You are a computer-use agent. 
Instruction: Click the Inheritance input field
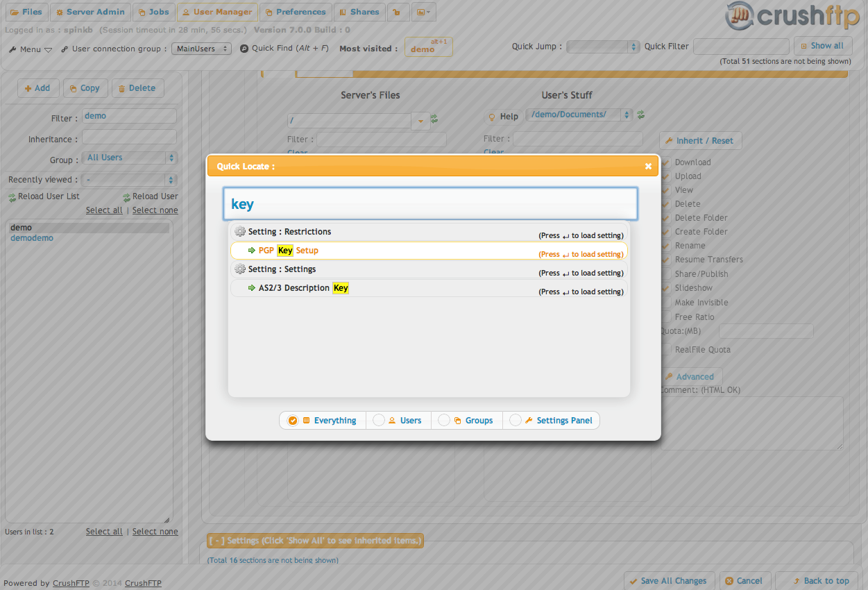[129, 137]
